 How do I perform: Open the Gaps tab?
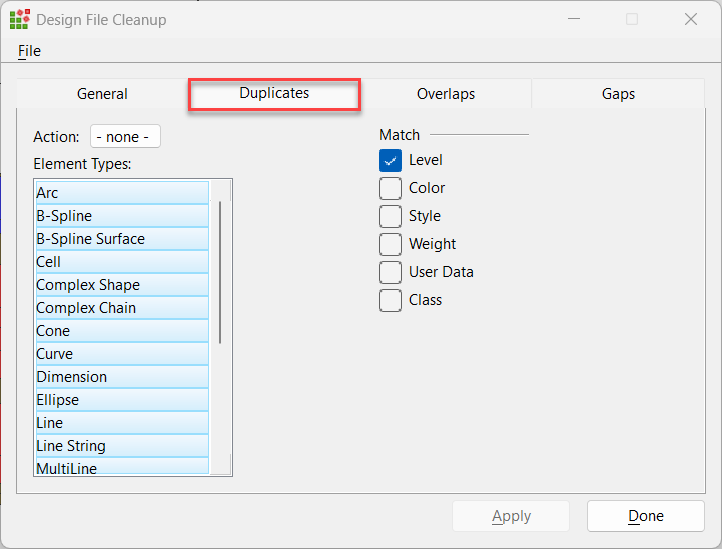click(618, 94)
